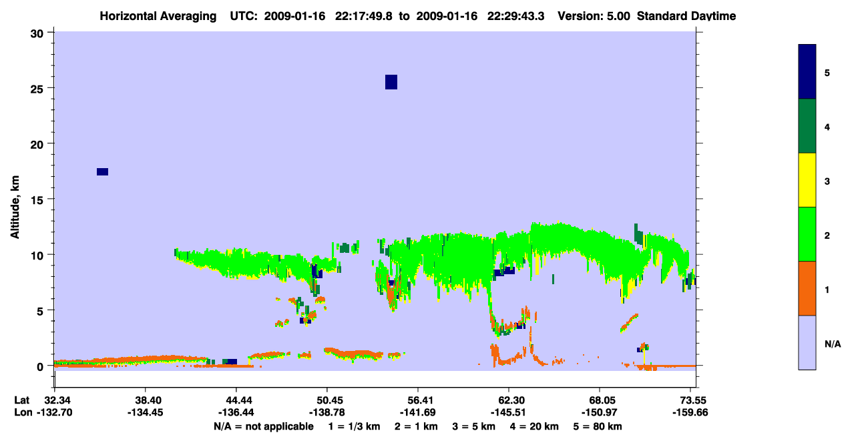Click the lavender N/A colorbar segment

tap(807, 342)
